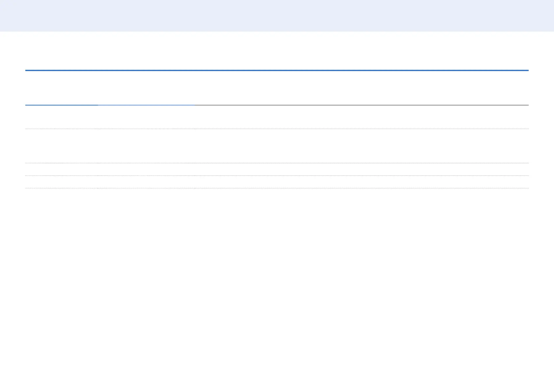Image resolution: width=554 pixels, height=392 pixels.
Task: Click the third table row, second column
Action: coord(146,169)
